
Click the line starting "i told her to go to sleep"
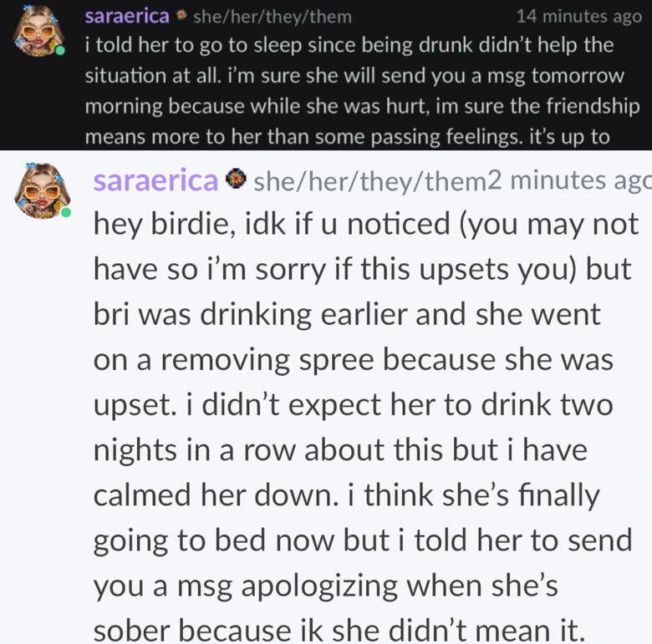click(349, 46)
